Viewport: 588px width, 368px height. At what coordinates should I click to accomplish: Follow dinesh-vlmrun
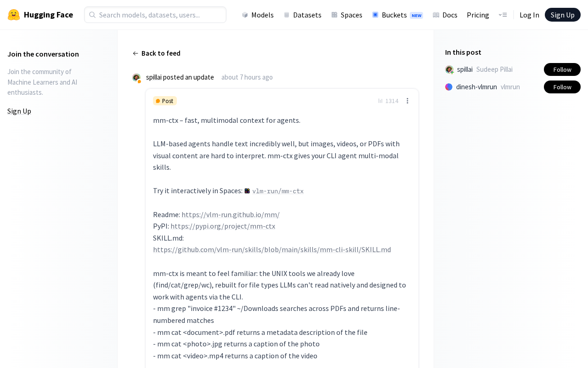pos(562,87)
